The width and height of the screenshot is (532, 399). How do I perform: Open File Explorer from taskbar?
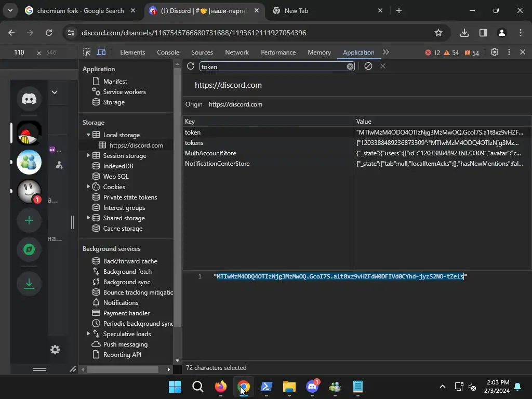[289, 387]
